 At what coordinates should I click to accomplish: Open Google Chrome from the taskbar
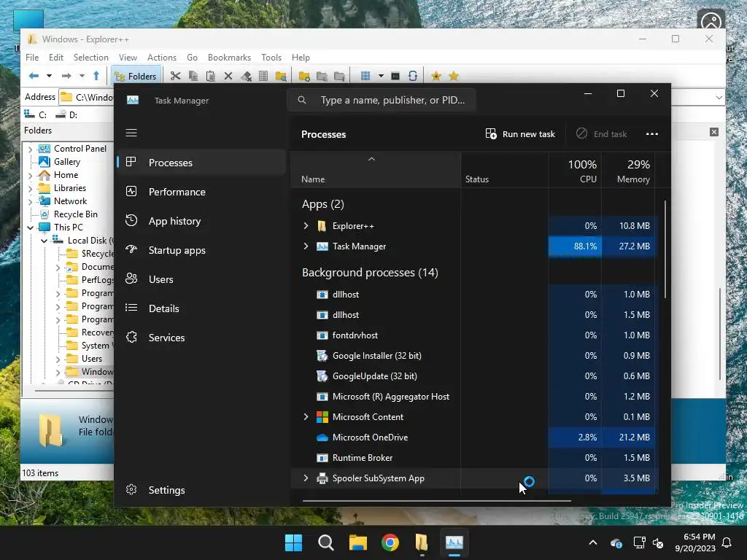390,542
